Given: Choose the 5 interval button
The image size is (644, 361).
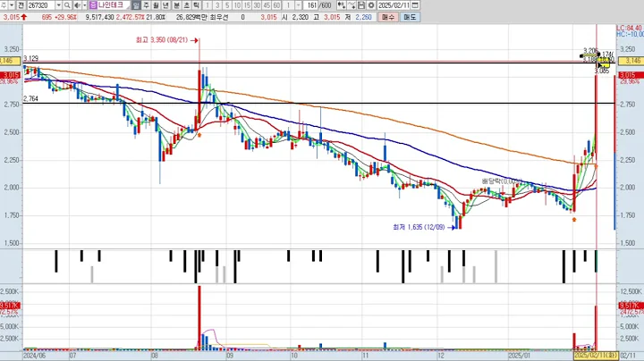Looking at the screenshot, I should tap(227, 5).
